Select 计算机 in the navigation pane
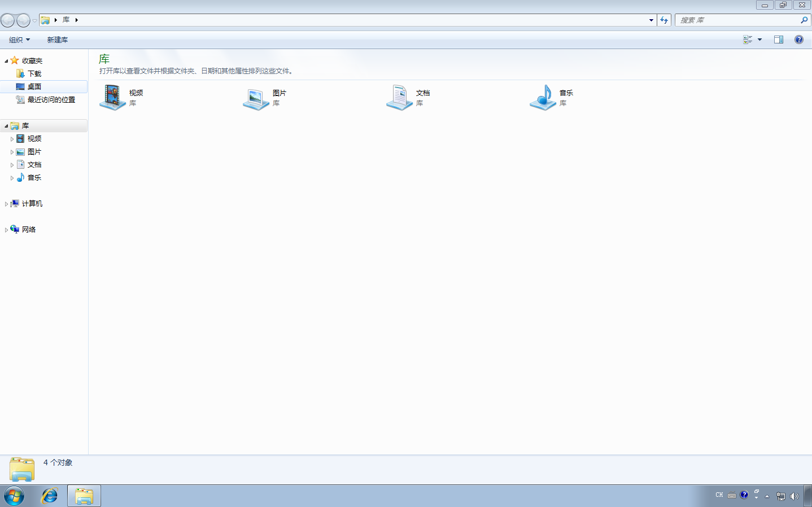 (x=32, y=203)
